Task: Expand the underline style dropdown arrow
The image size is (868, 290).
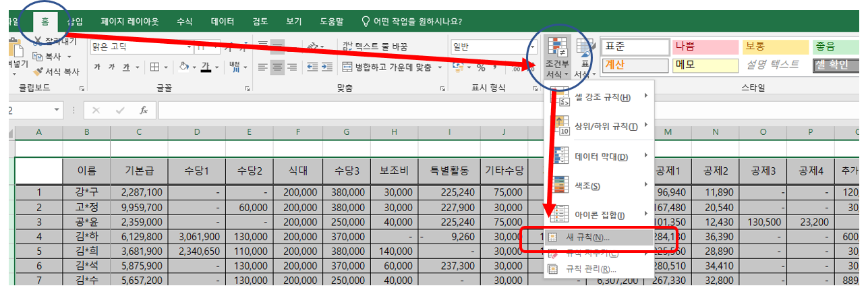Action: [138, 67]
